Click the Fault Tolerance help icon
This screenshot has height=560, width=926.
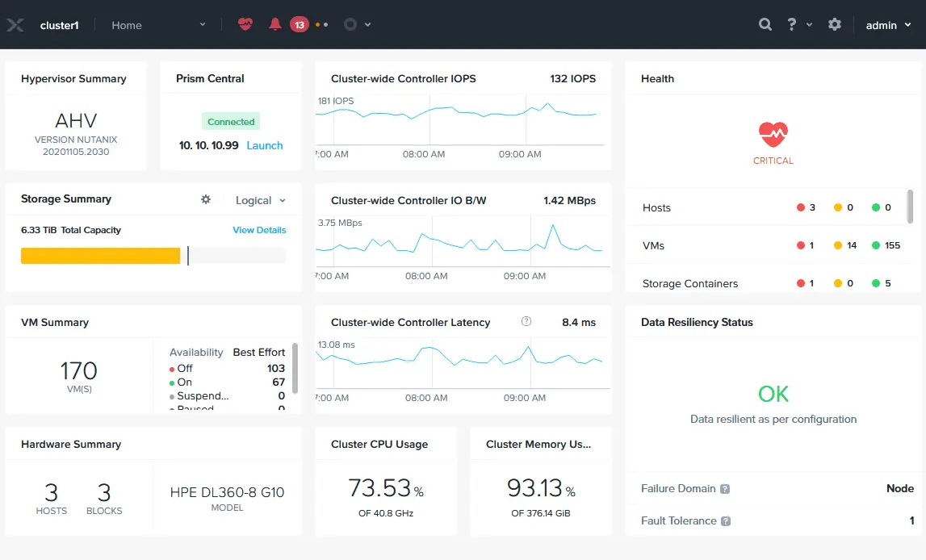[x=726, y=521]
